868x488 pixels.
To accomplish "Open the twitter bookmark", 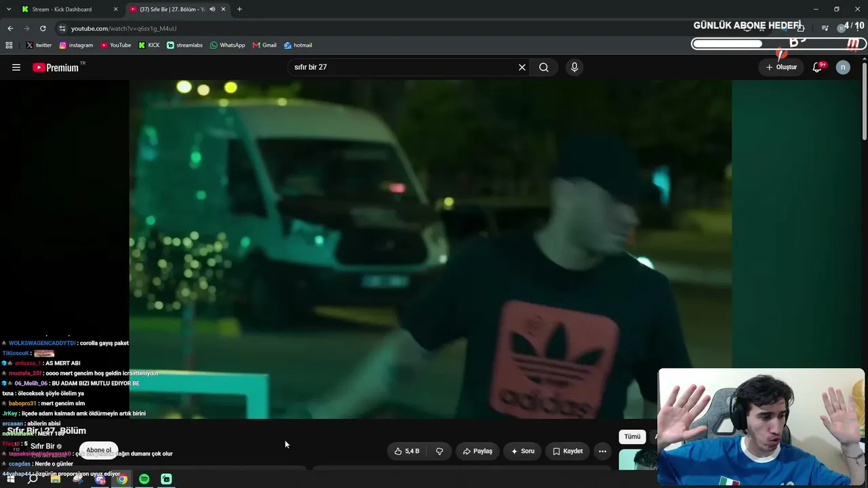I will point(39,45).
